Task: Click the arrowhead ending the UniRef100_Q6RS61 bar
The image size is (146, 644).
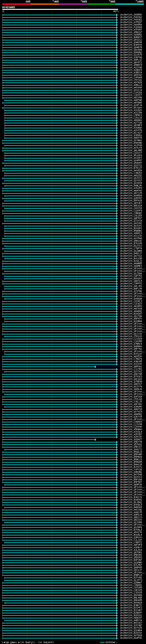Action: pos(95,367)
